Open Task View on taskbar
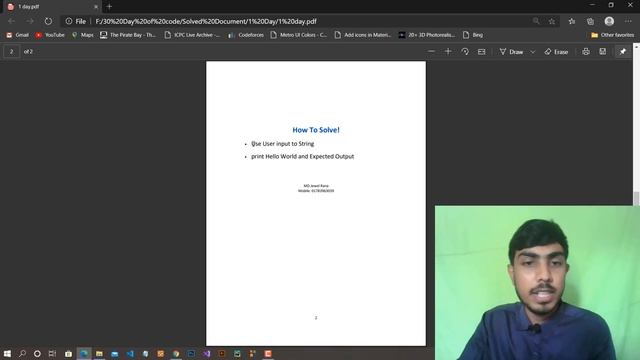The height and width of the screenshot is (360, 640). tap(52, 353)
